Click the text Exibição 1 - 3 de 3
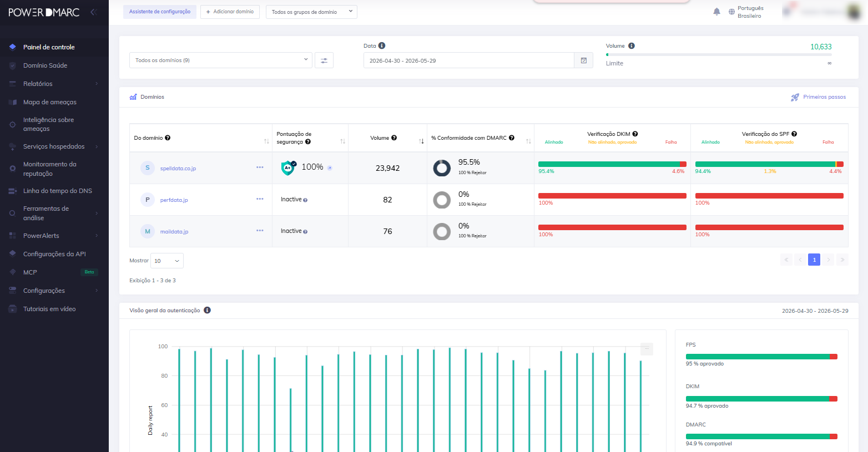Screen dimensions: 868x452 point(153,281)
